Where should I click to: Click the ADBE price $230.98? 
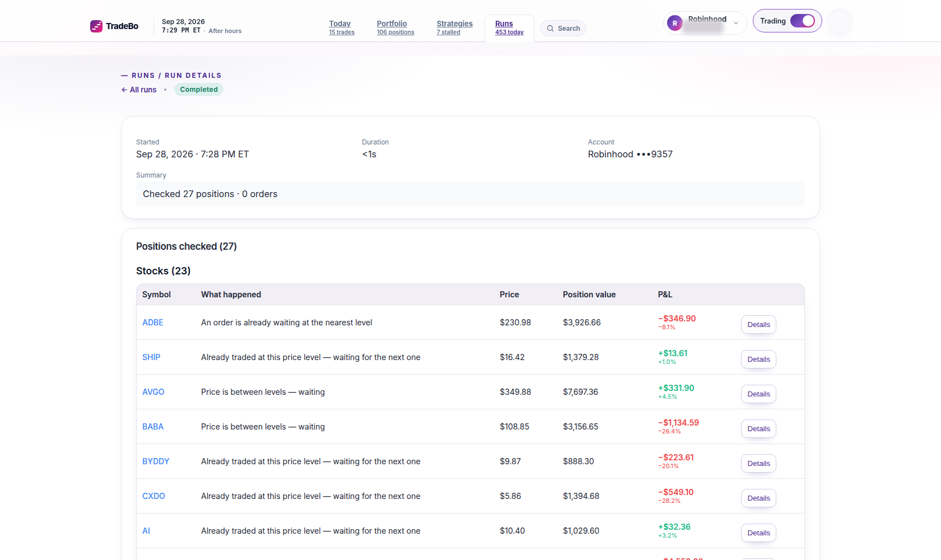pos(515,323)
